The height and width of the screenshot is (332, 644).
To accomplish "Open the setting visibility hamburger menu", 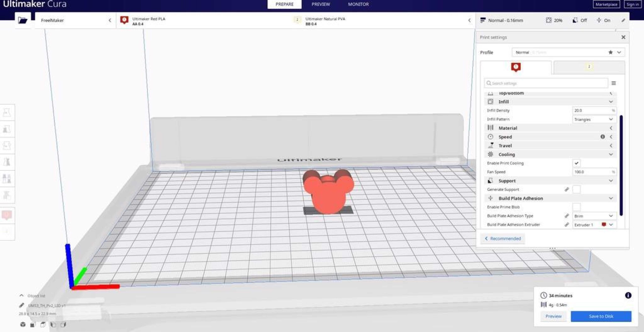I will click(614, 83).
